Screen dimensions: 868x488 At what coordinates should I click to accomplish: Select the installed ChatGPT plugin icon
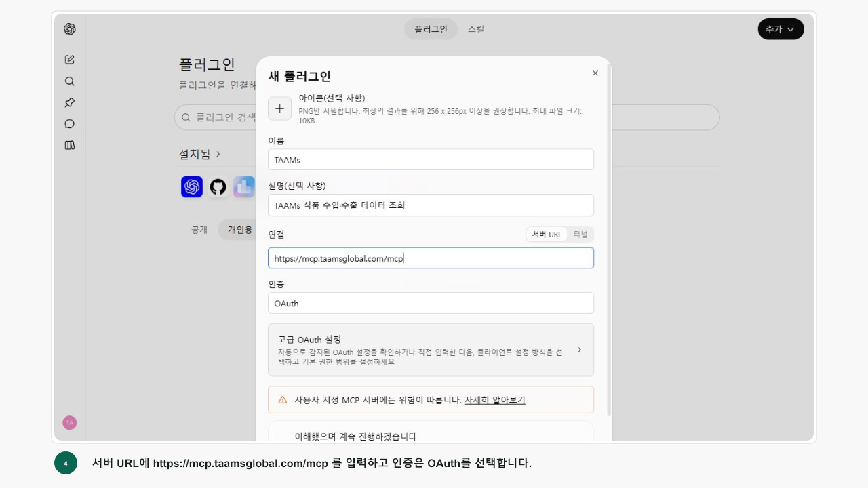[x=192, y=186]
